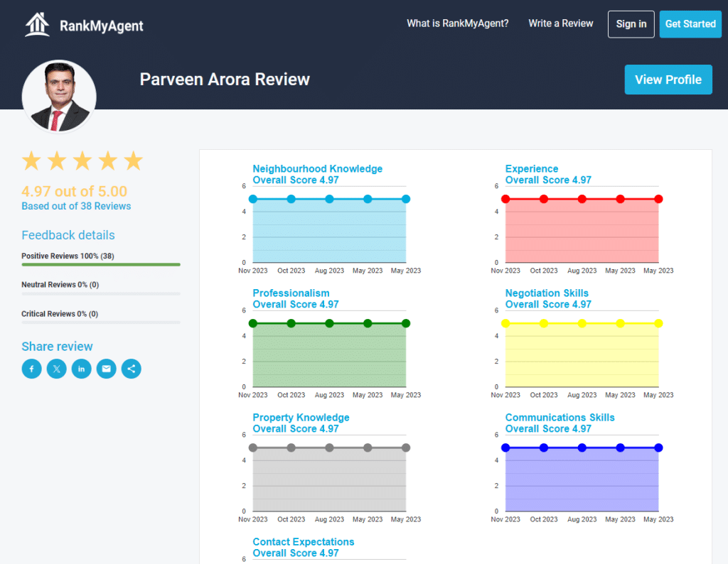Click Negotiation Skills chart title
The image size is (728, 564).
click(x=547, y=293)
